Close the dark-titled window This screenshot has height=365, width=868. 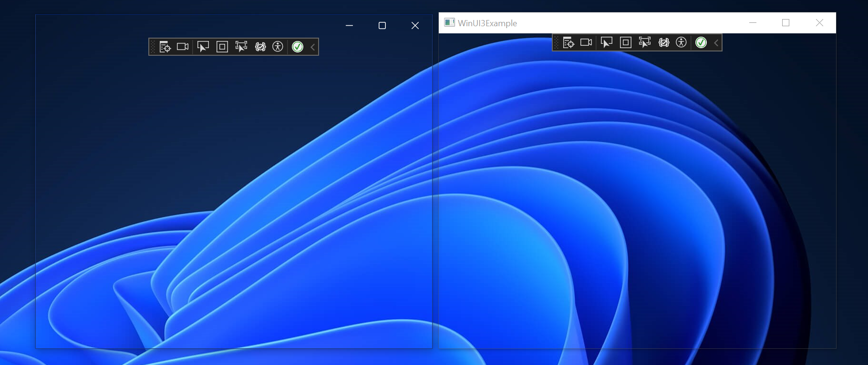pyautogui.click(x=415, y=25)
